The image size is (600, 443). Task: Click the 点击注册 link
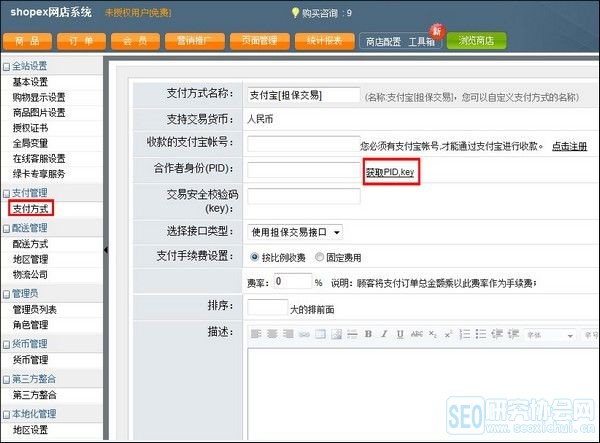[x=569, y=146]
